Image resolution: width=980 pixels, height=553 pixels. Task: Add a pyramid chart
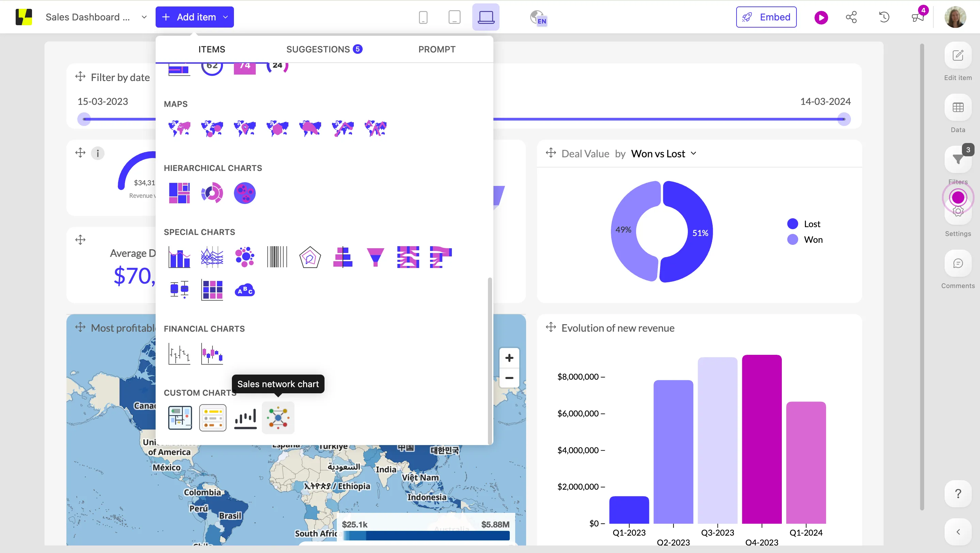pyautogui.click(x=343, y=257)
